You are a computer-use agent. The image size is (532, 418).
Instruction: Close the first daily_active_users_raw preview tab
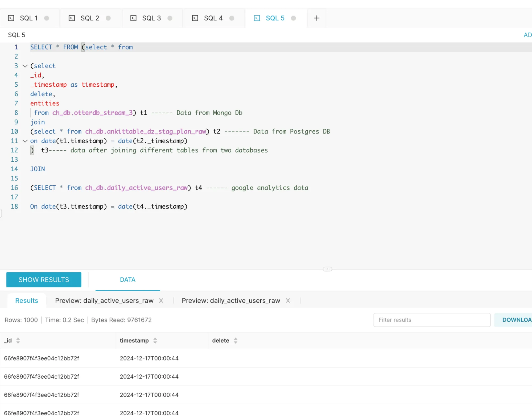pyautogui.click(x=161, y=300)
